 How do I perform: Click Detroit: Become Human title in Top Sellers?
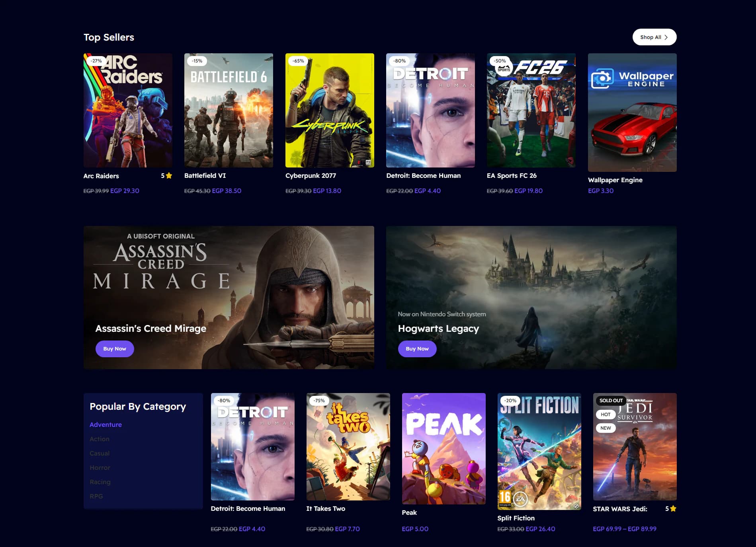click(423, 175)
